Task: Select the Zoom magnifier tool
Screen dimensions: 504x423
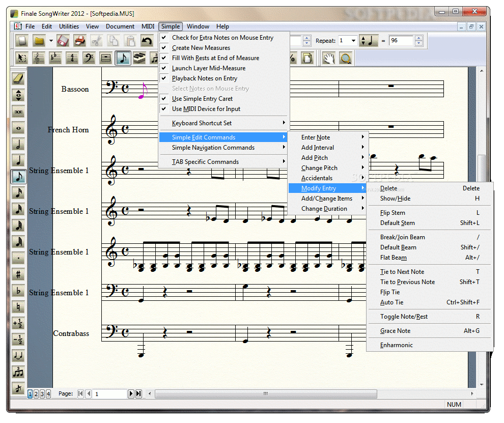Action: click(x=346, y=58)
